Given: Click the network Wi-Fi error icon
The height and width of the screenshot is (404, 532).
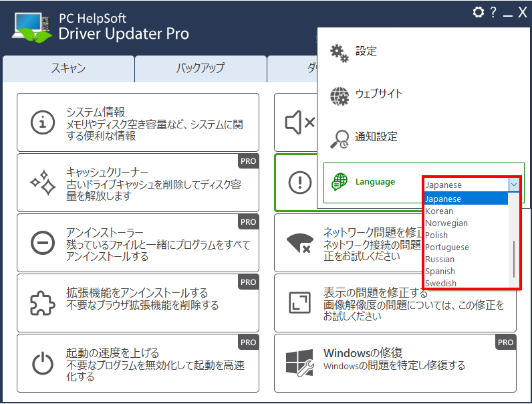Looking at the screenshot, I should pyautogui.click(x=300, y=243).
